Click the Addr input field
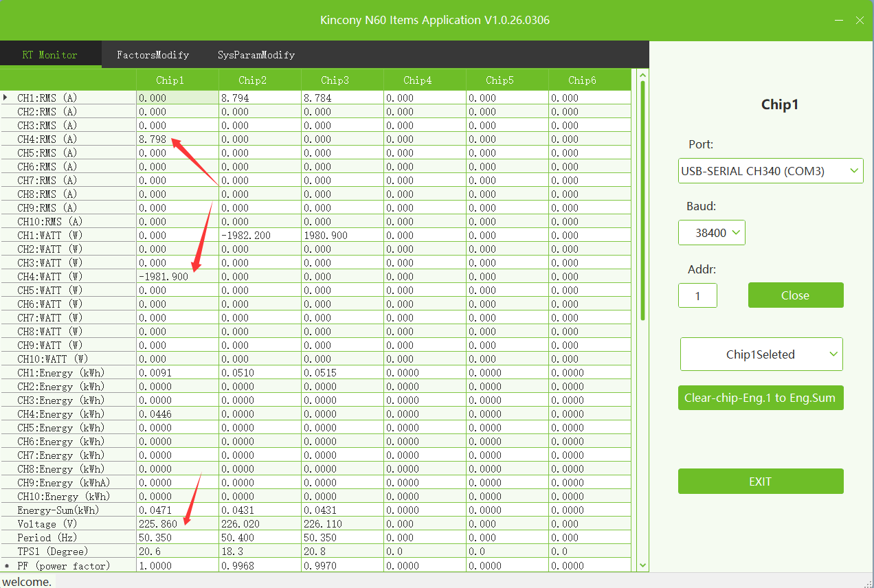The height and width of the screenshot is (588, 874). [x=697, y=295]
